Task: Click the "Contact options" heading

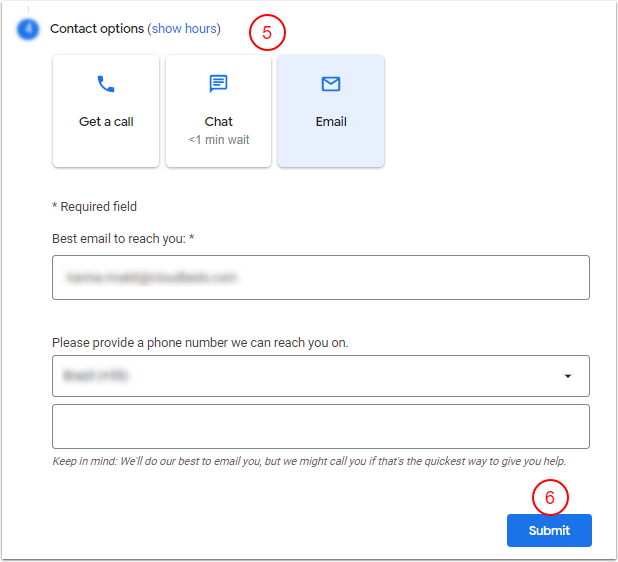Action: pyautogui.click(x=97, y=29)
